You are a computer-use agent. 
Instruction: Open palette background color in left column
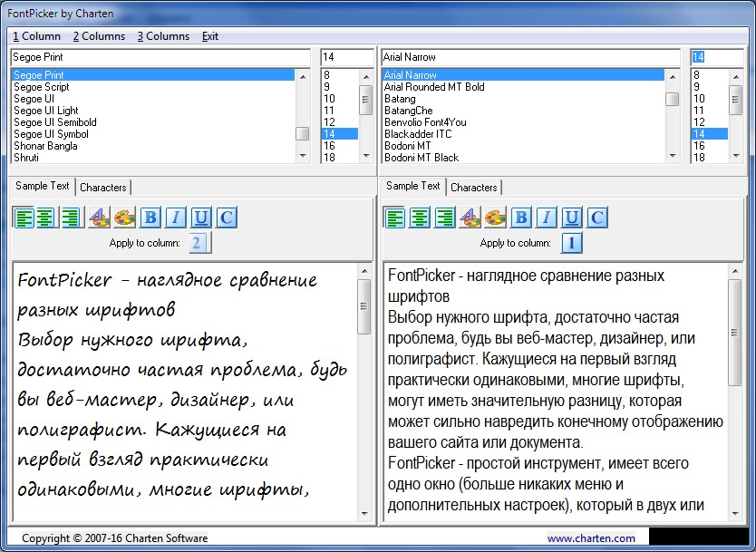click(x=125, y=218)
